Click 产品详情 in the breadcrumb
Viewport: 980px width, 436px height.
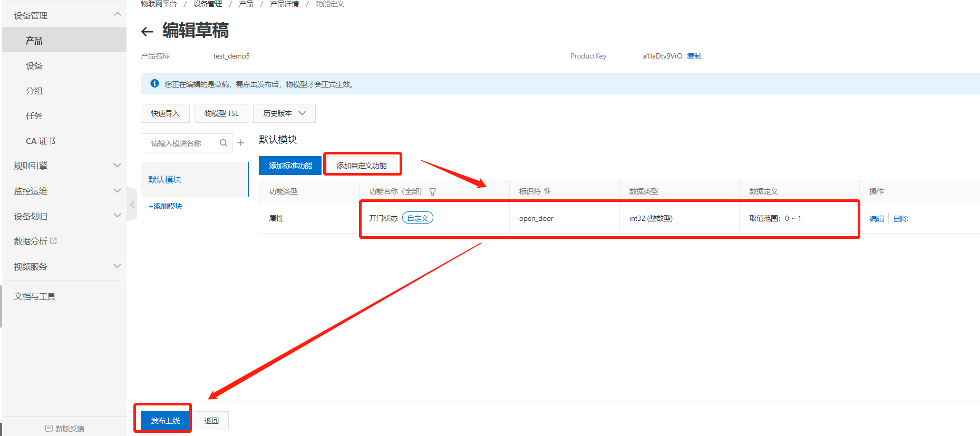click(x=285, y=4)
